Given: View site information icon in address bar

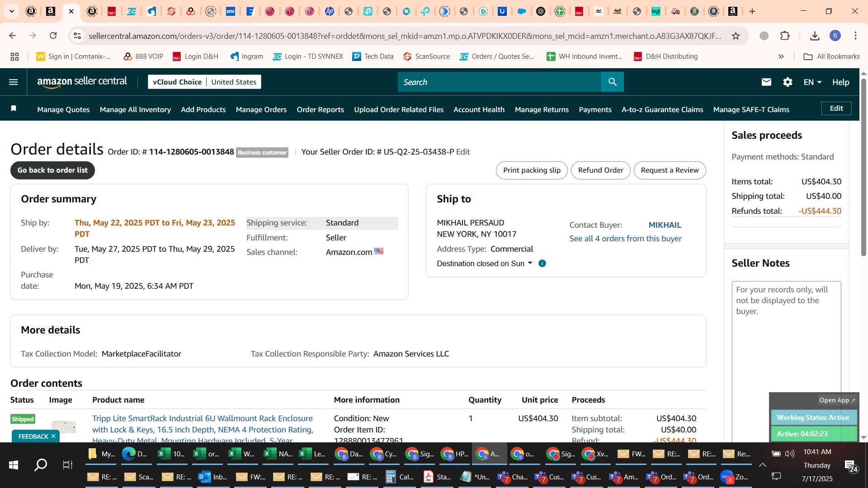Looking at the screenshot, I should click(77, 36).
